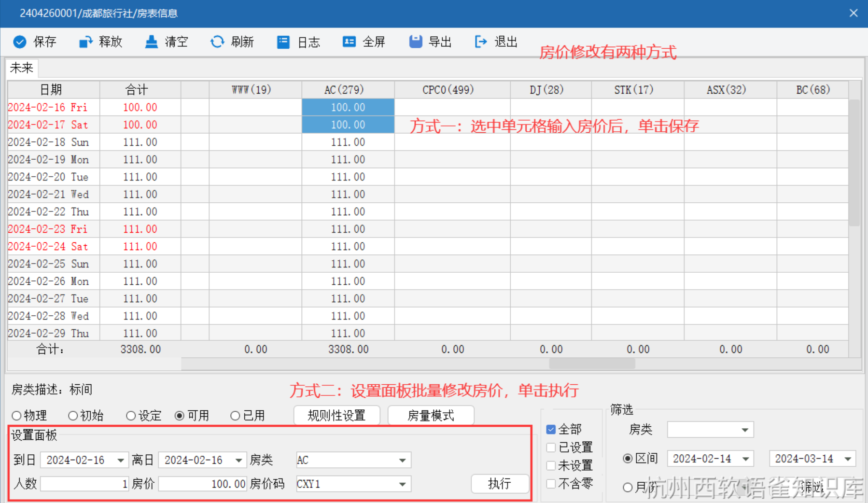Screen dimensions: 868x503
Task: Click the 3308.00 total under the AC column
Action: click(348, 349)
